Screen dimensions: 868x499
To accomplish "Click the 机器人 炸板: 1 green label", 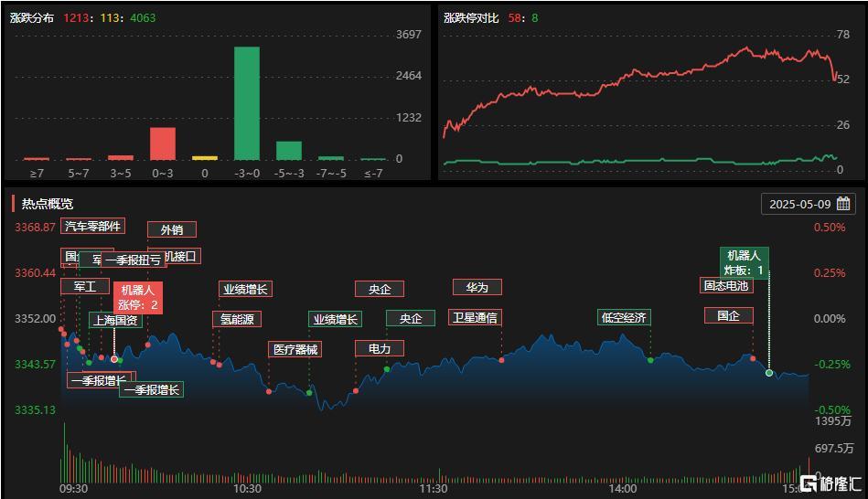I will tap(744, 263).
